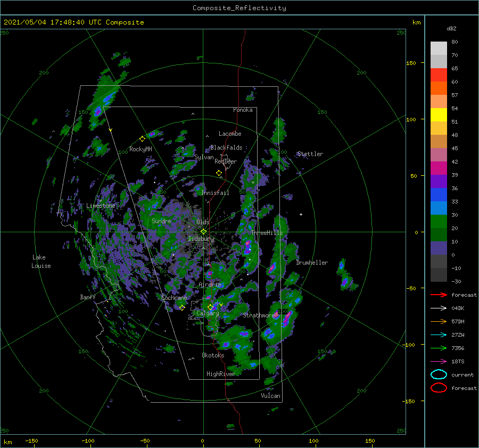Click the storm cell southwest of ThreeHills

247,247
